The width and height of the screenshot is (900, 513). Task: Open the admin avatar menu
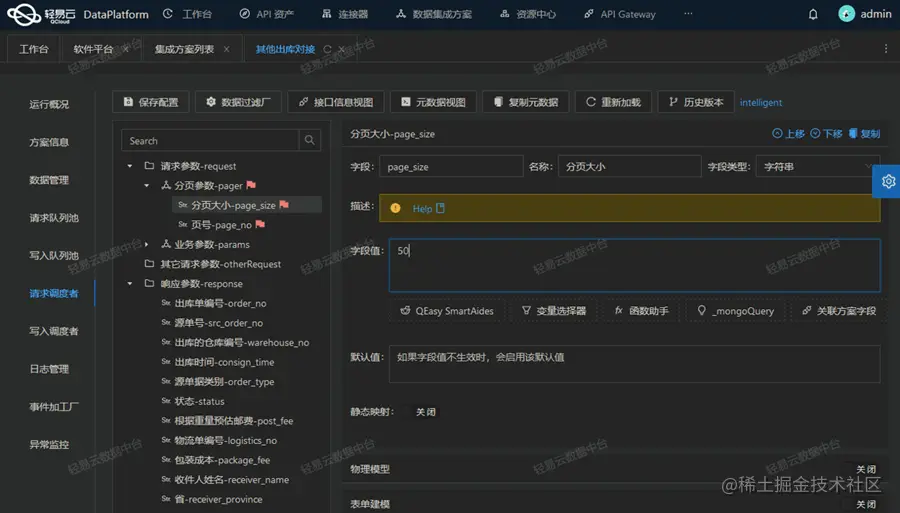pos(864,14)
